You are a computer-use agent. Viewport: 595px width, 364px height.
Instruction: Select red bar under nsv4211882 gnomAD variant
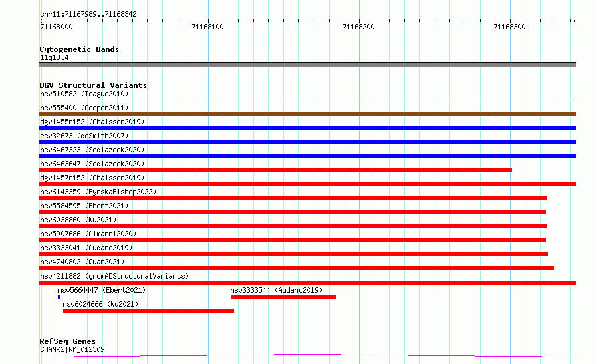tap(308, 283)
